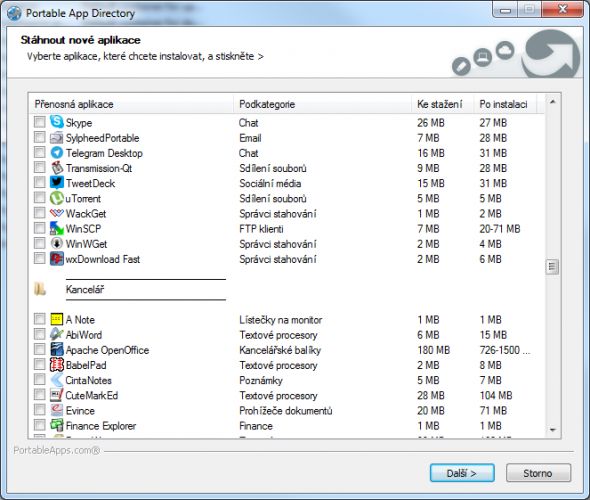Viewport: 590px width, 500px height.
Task: Sort by Podkategorie column header
Action: tap(322, 104)
